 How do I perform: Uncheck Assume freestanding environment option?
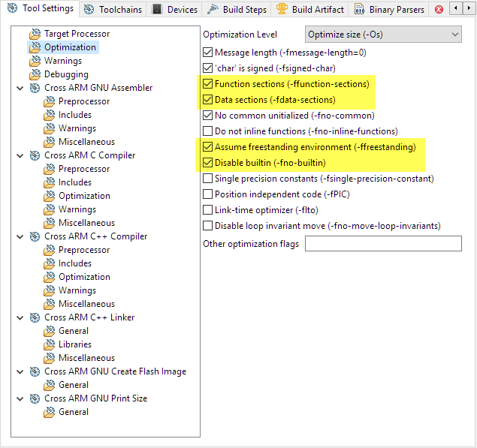pos(208,147)
